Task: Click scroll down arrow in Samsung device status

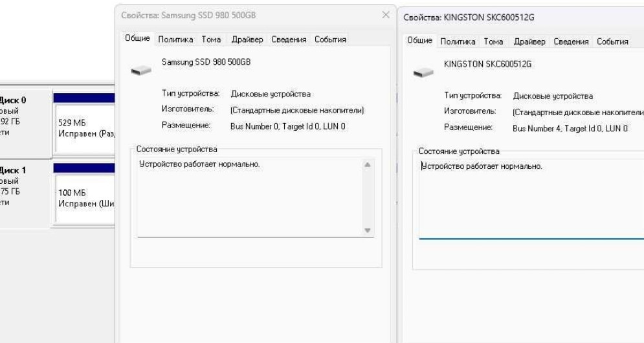Action: (x=368, y=230)
